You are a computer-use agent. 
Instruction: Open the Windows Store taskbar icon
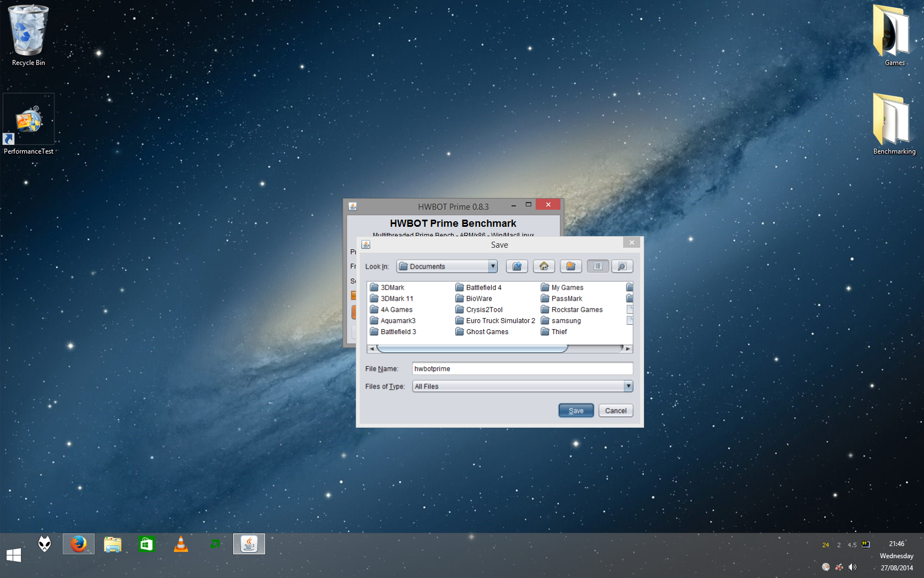147,544
